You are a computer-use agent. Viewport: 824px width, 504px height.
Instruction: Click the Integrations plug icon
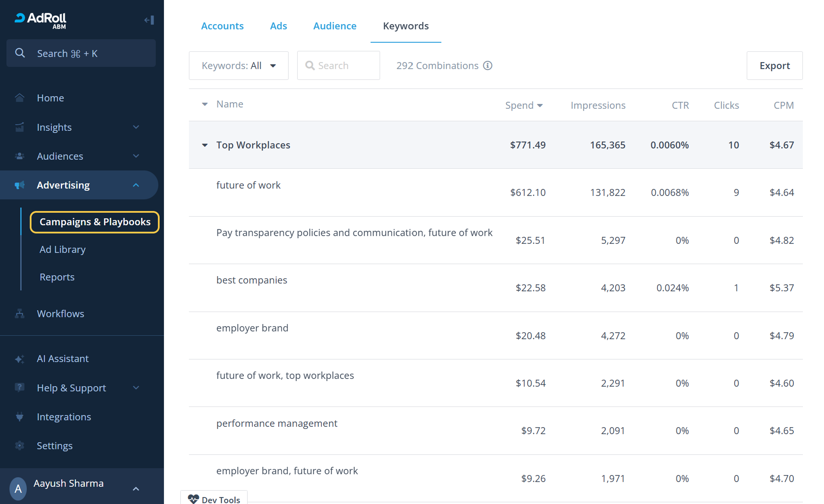(x=19, y=417)
